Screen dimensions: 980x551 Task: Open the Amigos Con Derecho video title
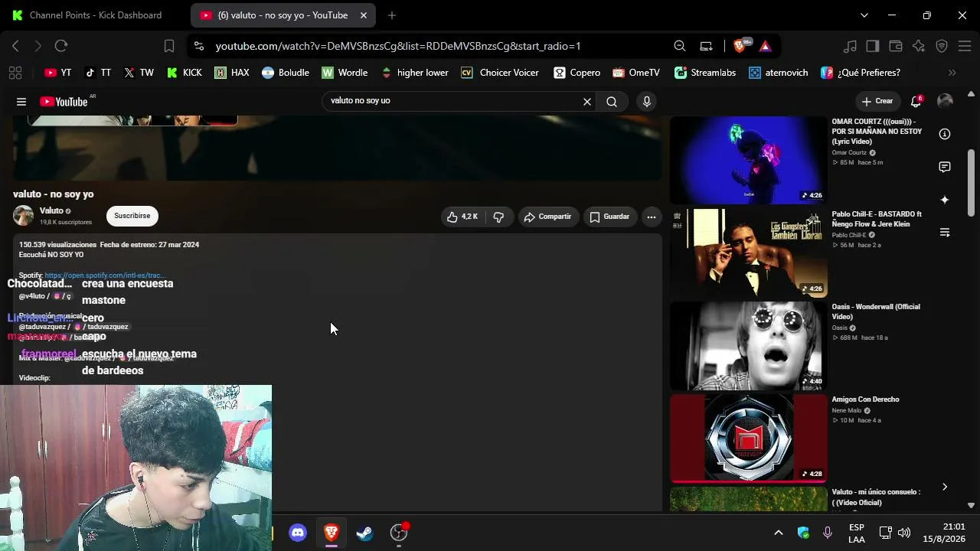tap(866, 399)
